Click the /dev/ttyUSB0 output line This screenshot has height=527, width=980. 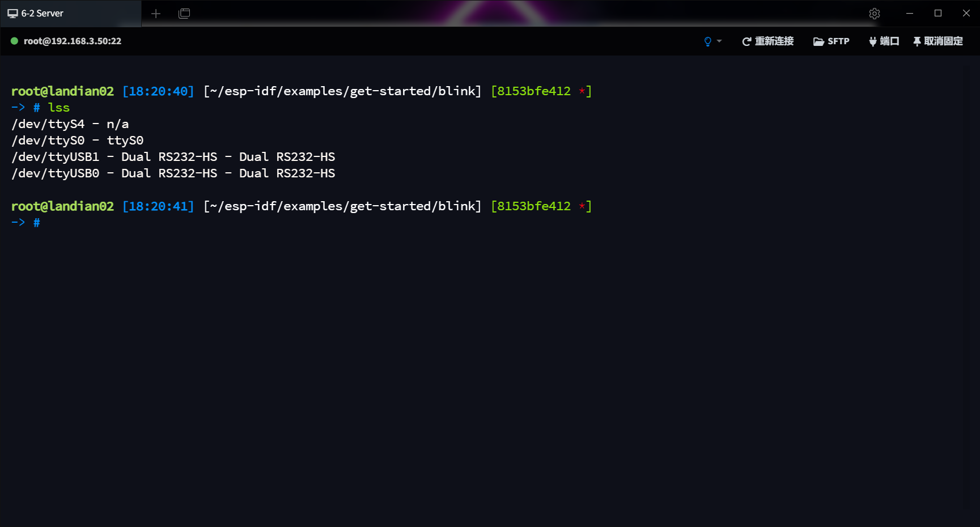[x=173, y=173]
